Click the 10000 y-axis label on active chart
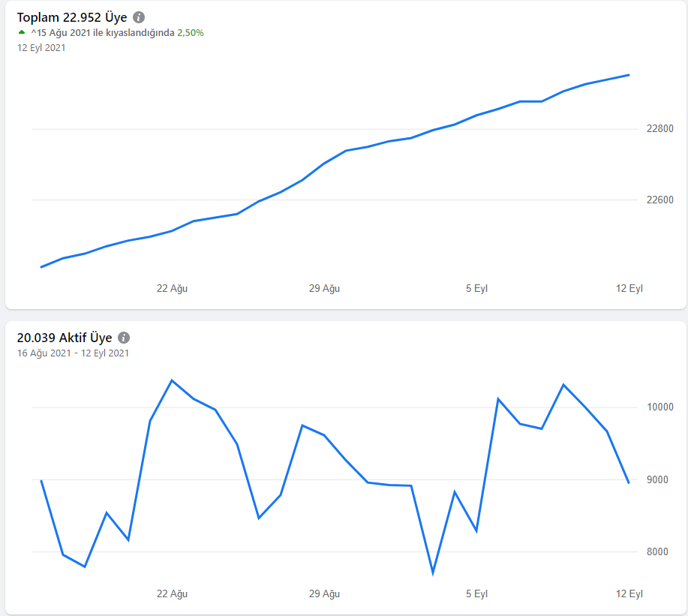This screenshot has height=616, width=688. [660, 407]
